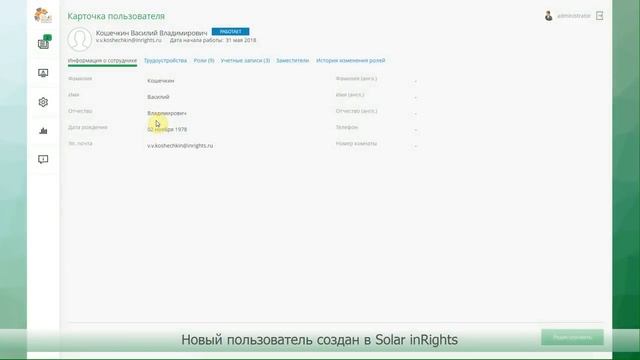Click the administrator username label

pos(574,16)
